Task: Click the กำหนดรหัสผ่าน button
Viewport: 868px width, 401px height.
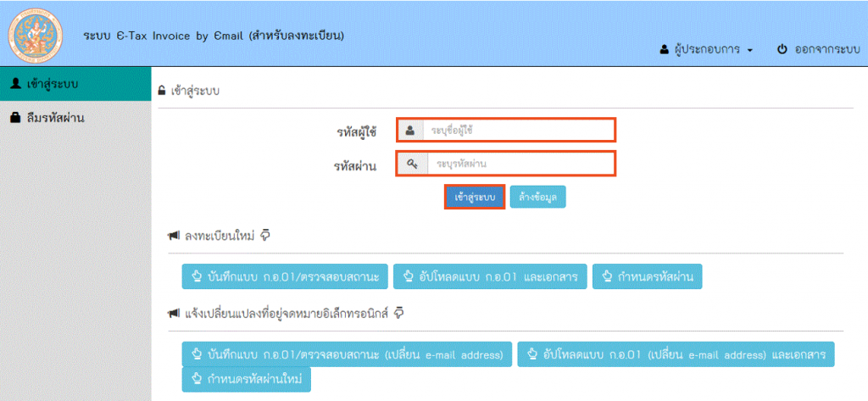Action: 647,276
